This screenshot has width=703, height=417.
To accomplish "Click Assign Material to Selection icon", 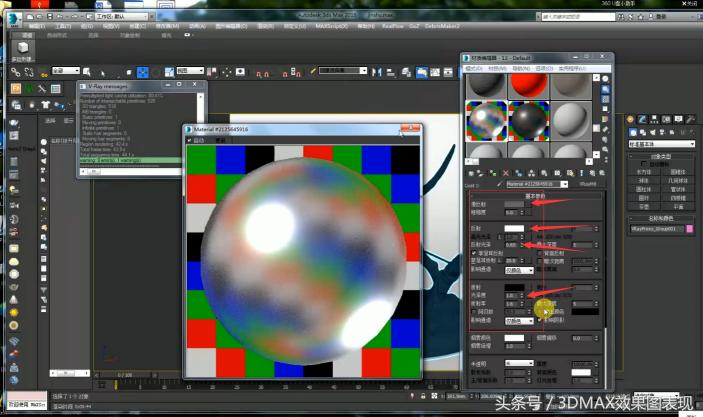I will click(493, 173).
